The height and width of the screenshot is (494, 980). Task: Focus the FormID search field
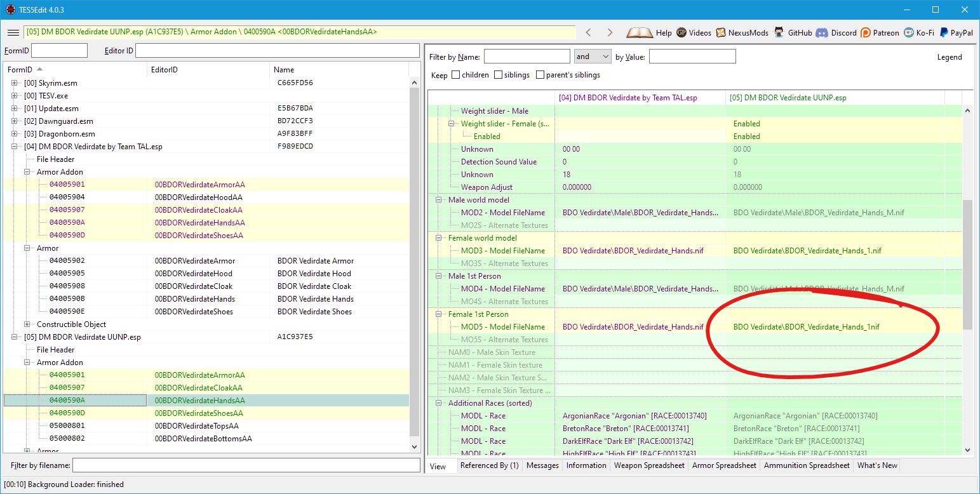tap(59, 51)
